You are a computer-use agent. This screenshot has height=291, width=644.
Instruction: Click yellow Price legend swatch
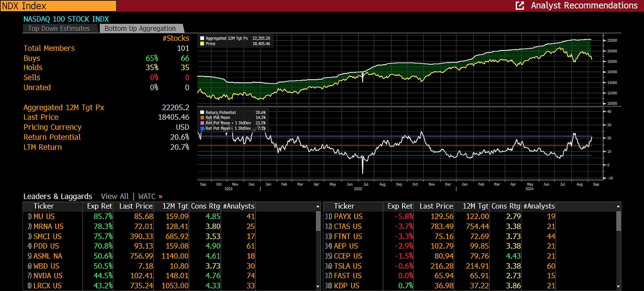click(x=202, y=44)
